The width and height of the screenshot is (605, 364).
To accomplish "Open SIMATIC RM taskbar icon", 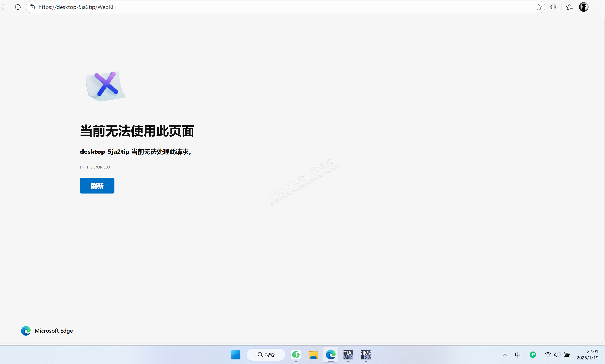I will tap(366, 355).
